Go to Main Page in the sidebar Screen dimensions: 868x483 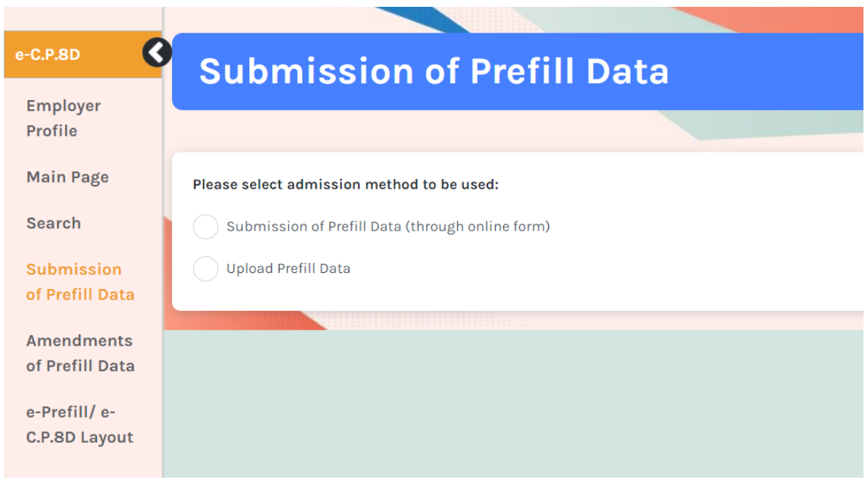(x=67, y=177)
